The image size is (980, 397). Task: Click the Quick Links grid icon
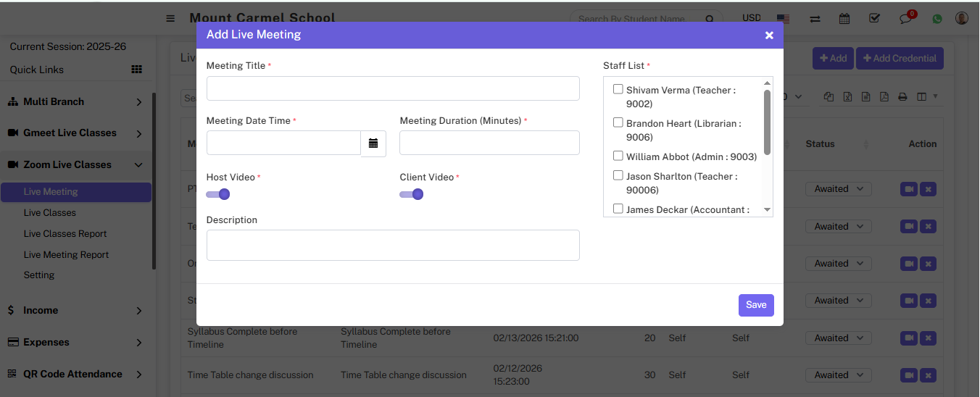tap(136, 70)
